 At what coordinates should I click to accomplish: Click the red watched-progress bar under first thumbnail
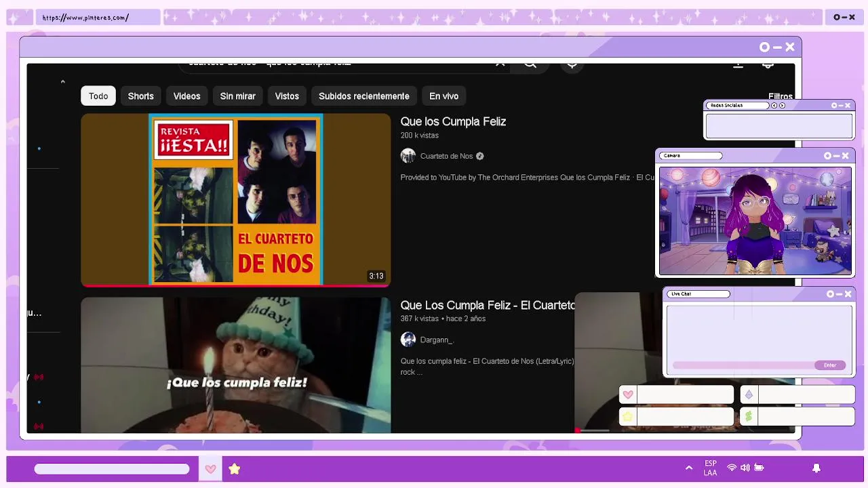(x=235, y=285)
